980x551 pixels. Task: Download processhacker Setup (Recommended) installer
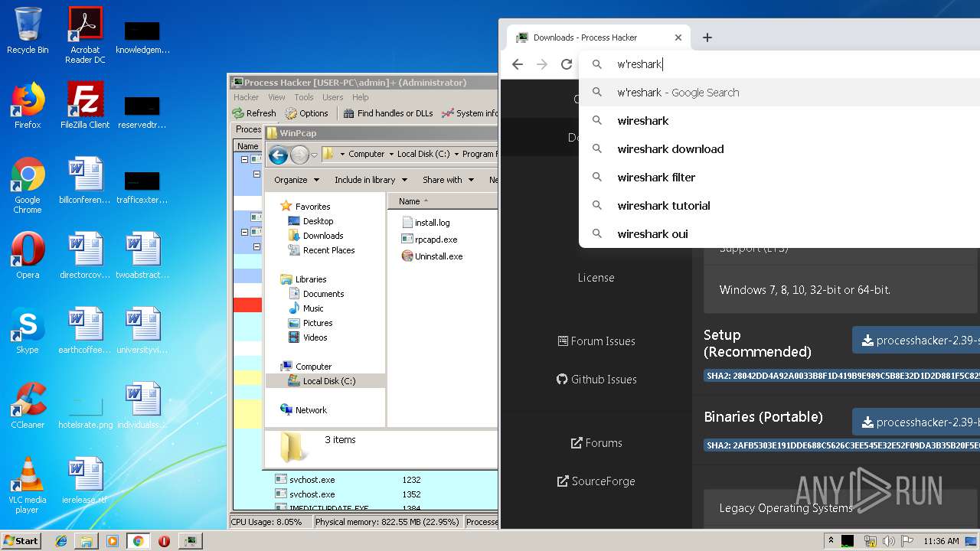tap(916, 341)
